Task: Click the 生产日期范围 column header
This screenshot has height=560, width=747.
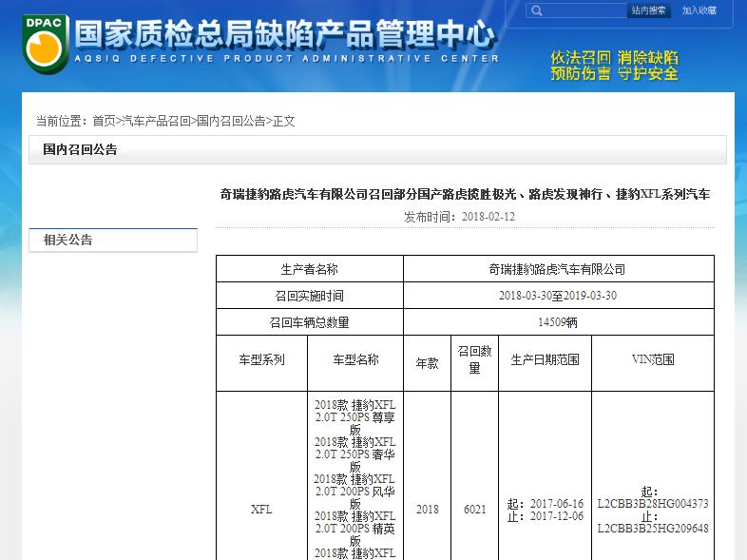Action: click(545, 363)
